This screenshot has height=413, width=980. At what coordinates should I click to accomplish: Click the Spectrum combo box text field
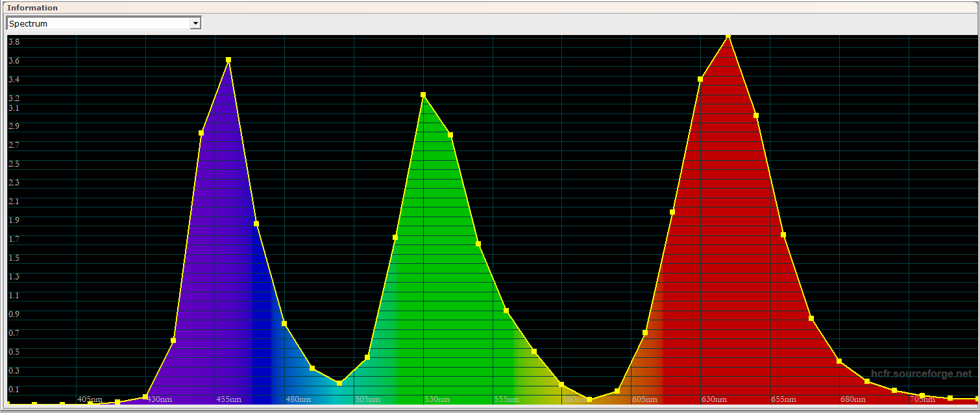pyautogui.click(x=98, y=23)
